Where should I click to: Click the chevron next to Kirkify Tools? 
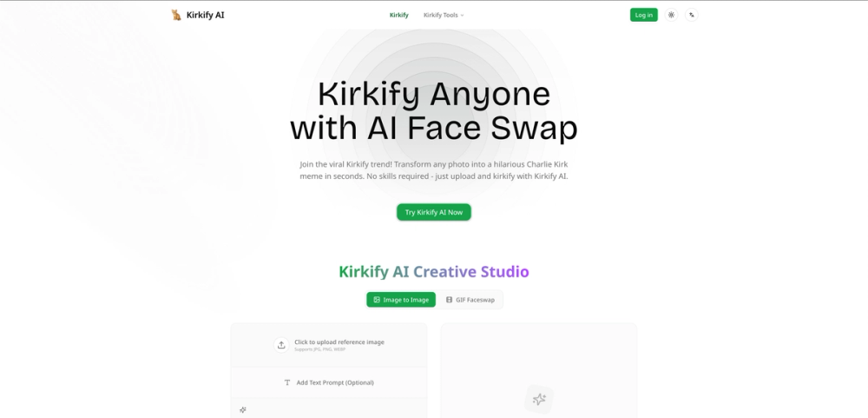[x=463, y=16]
